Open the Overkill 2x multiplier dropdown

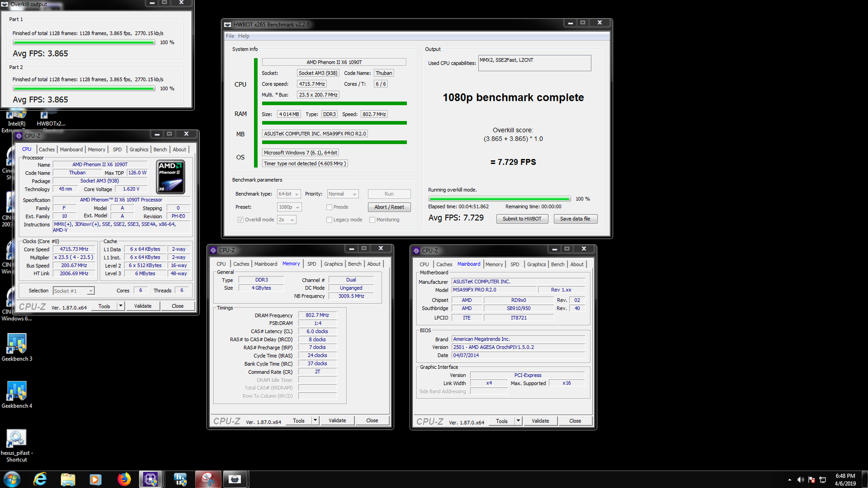coord(287,220)
